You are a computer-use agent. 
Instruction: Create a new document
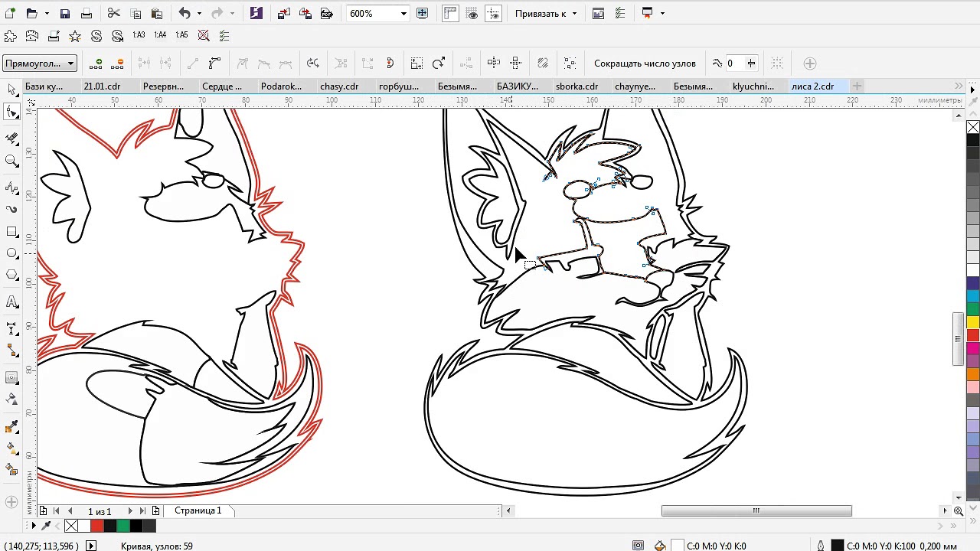[x=10, y=13]
